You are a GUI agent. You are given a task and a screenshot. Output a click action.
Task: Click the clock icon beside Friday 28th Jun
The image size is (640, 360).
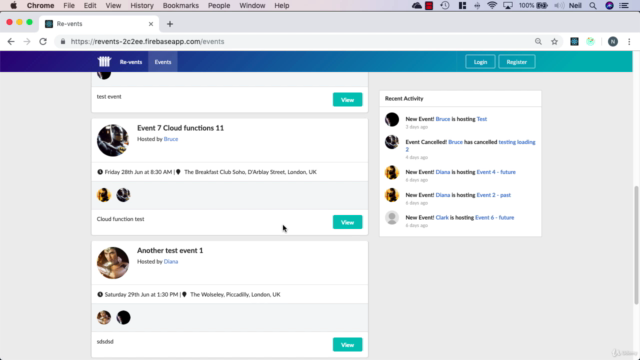pyautogui.click(x=100, y=172)
